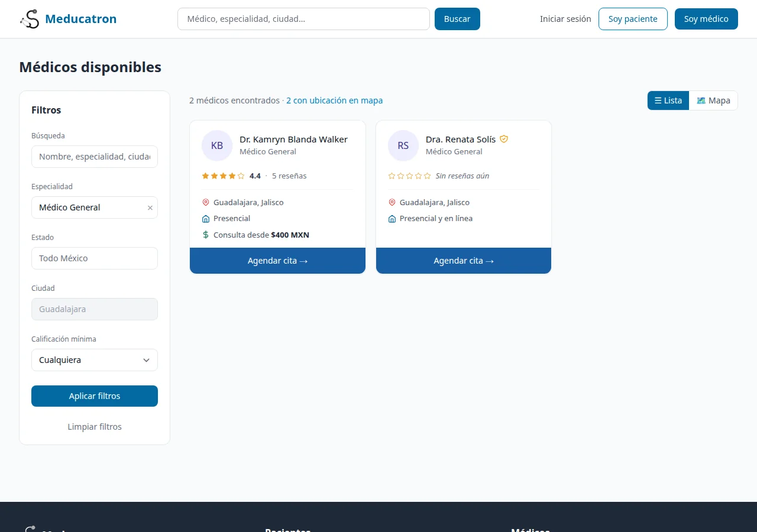Image resolution: width=757 pixels, height=532 pixels.
Task: Click the 4.4 star rating on Kamryn's card
Action: click(x=223, y=176)
